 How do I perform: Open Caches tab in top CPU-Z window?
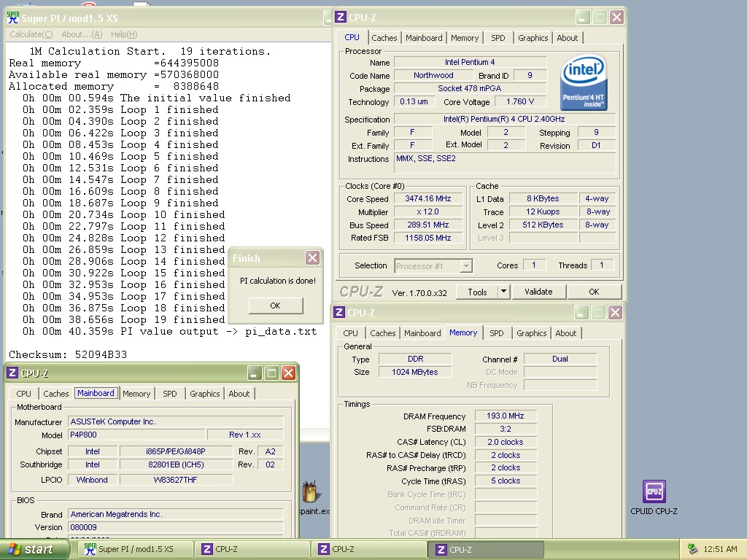pyautogui.click(x=384, y=38)
